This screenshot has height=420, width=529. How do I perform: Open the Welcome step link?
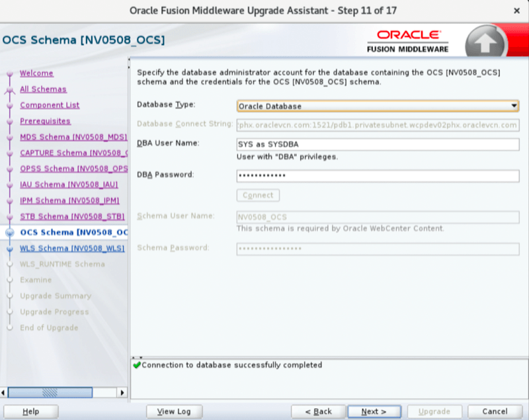pos(36,73)
